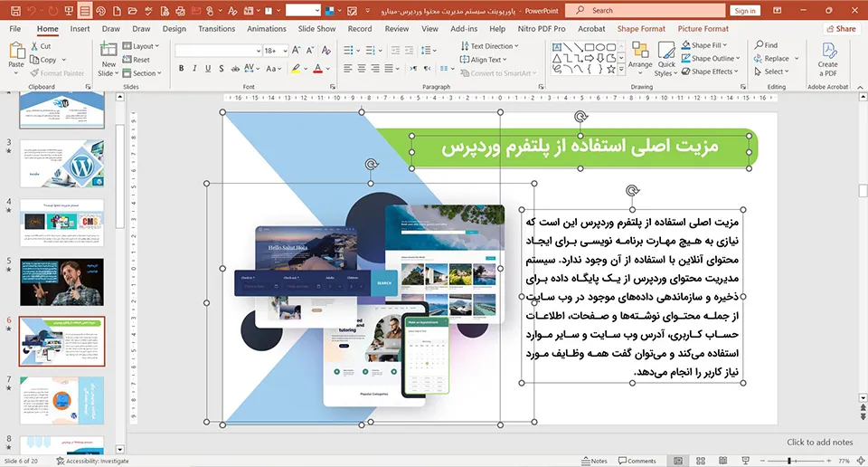
Task: Click Find in Editing group
Action: [x=766, y=45]
